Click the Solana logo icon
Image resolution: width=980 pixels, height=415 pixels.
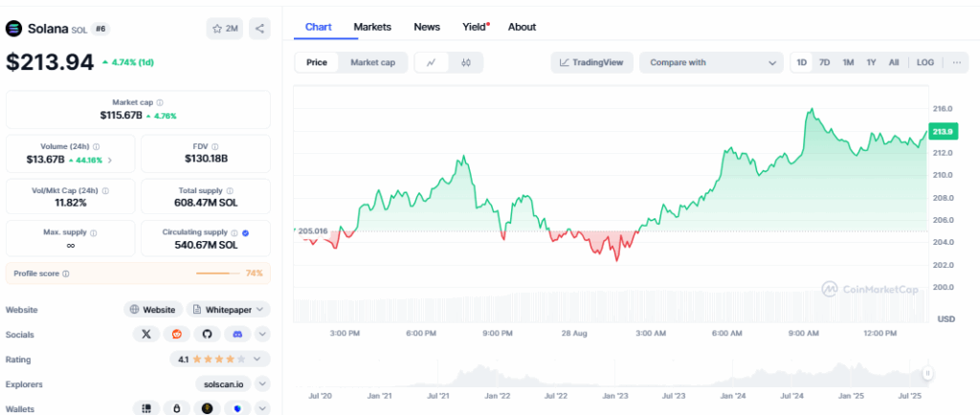[13, 29]
